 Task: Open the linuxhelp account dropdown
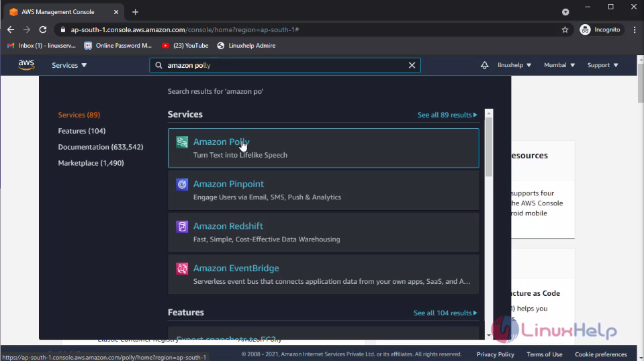coord(514,65)
